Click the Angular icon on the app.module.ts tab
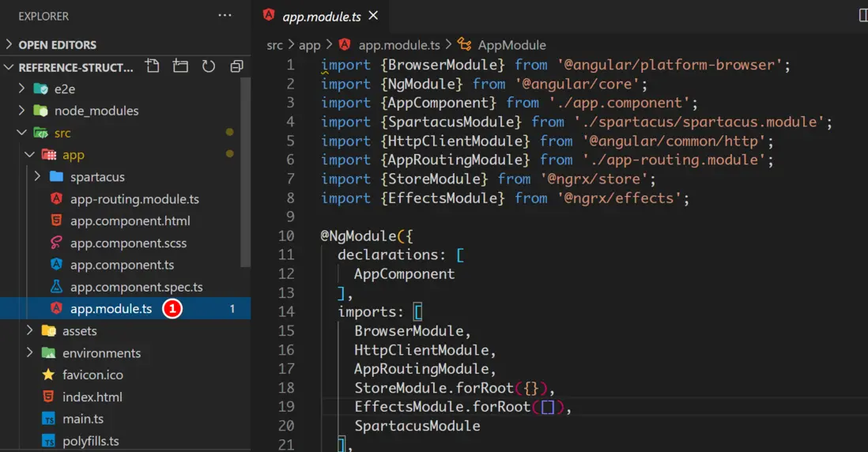 pyautogui.click(x=269, y=16)
